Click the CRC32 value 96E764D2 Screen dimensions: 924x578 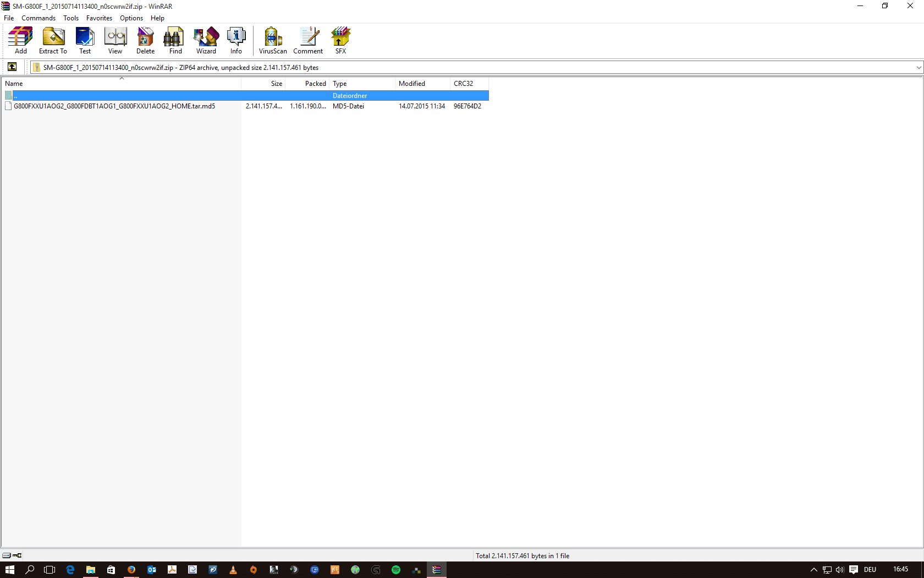[468, 106]
